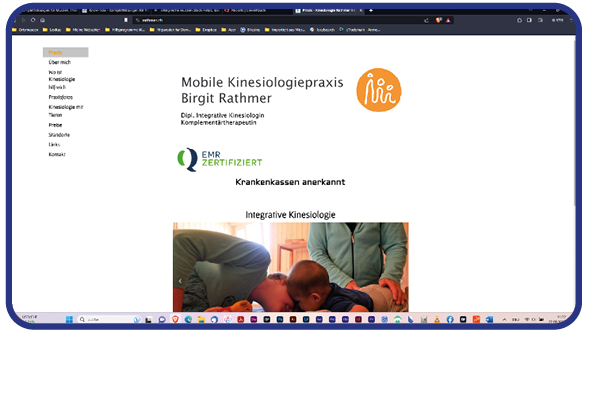This screenshot has width=591, height=413.
Task: Click the page vertical scrollbar
Action: (x=574, y=122)
